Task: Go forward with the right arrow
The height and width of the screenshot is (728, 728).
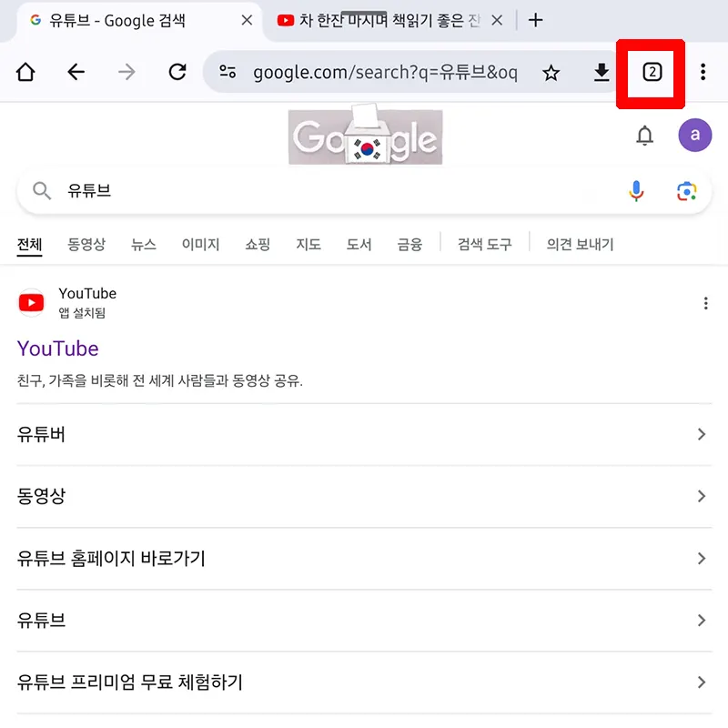Action: [x=126, y=72]
